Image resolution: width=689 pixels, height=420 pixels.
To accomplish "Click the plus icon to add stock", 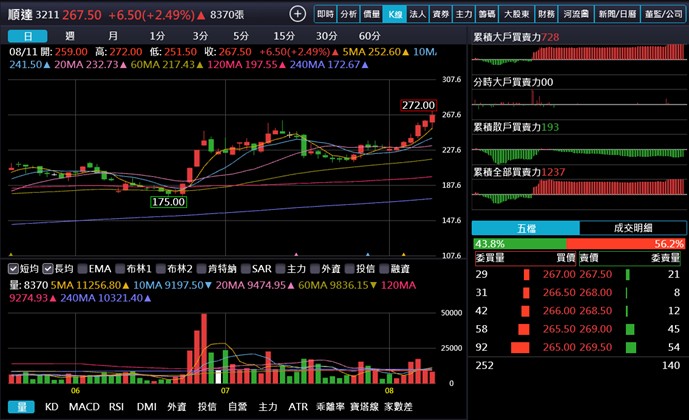I will pyautogui.click(x=297, y=14).
